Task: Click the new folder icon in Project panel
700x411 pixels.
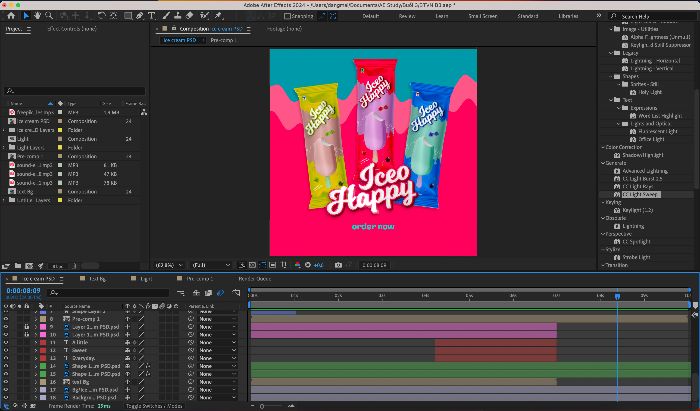Action: pos(18,266)
